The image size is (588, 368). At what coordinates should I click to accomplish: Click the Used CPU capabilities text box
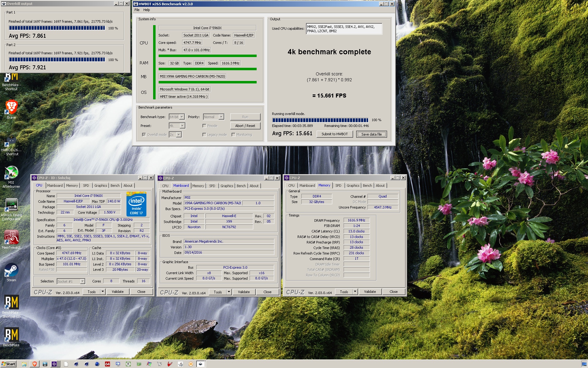344,29
